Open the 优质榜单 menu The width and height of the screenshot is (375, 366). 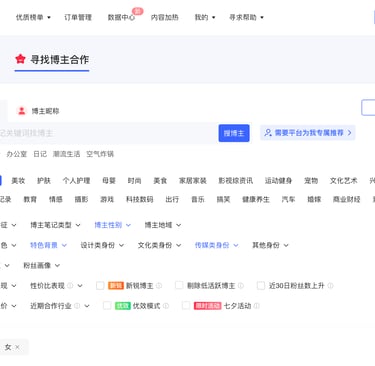(33, 17)
